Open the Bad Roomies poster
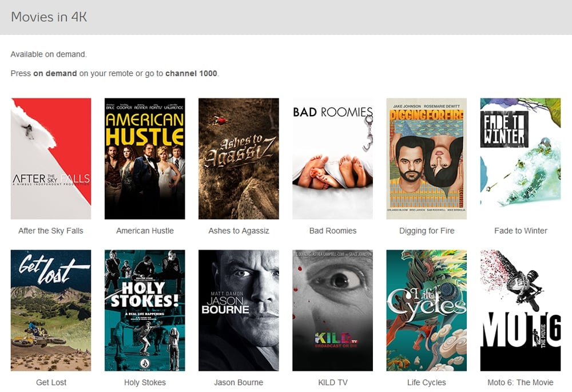 click(x=333, y=159)
